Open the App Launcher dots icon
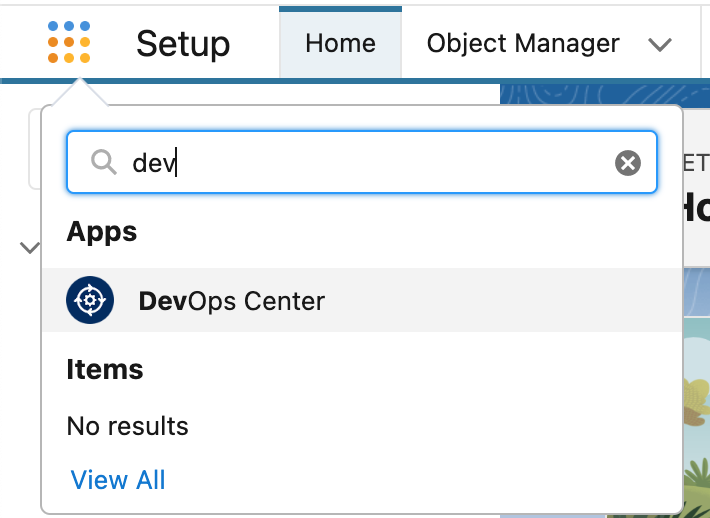 coord(69,42)
